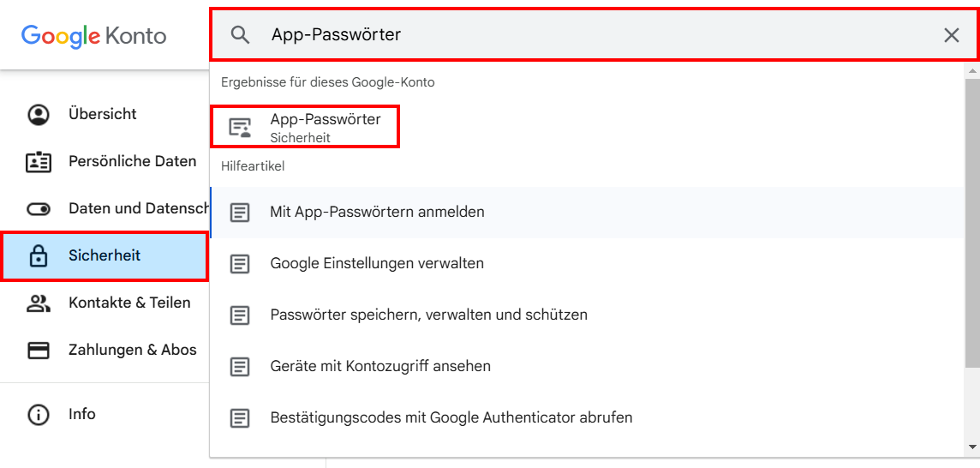Click the Info circle icon

[39, 415]
